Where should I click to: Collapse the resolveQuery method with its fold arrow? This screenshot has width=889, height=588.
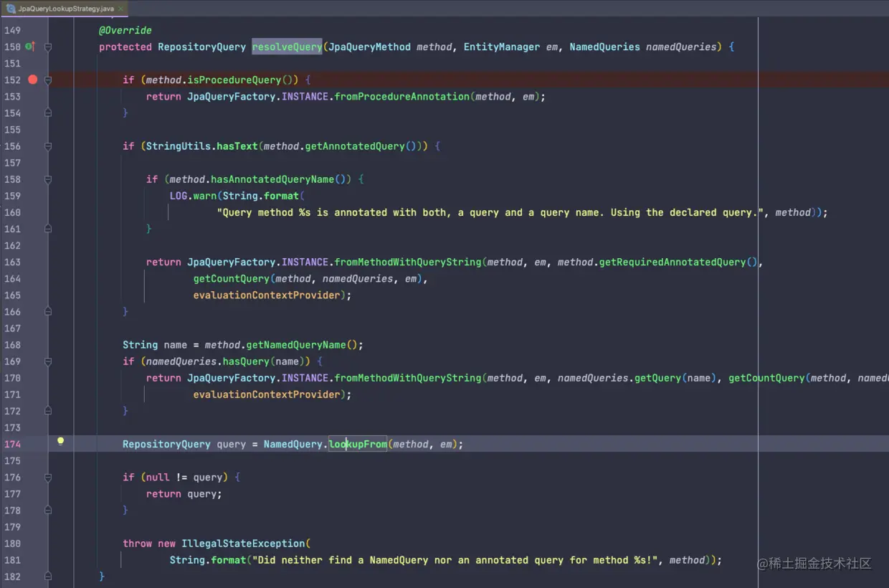pyautogui.click(x=47, y=47)
